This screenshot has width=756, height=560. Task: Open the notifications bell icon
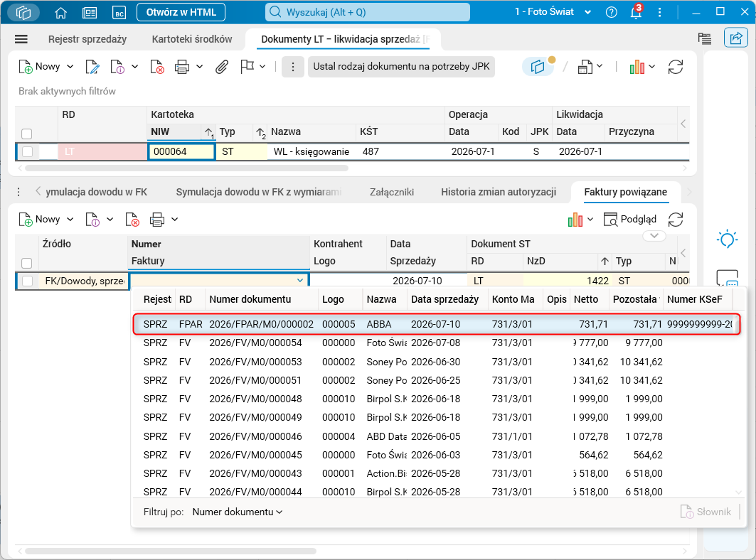point(637,12)
